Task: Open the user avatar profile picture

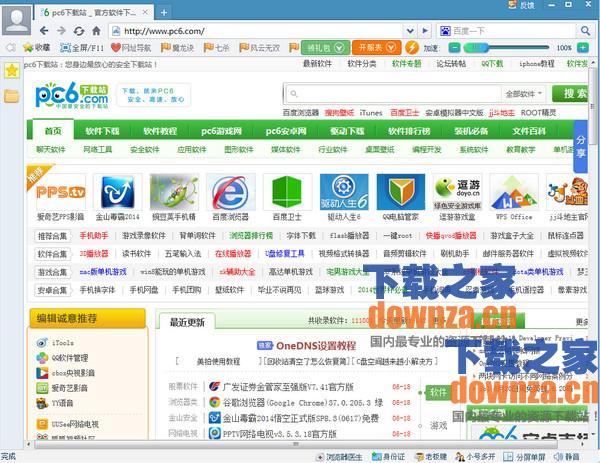Action: pyautogui.click(x=16, y=20)
